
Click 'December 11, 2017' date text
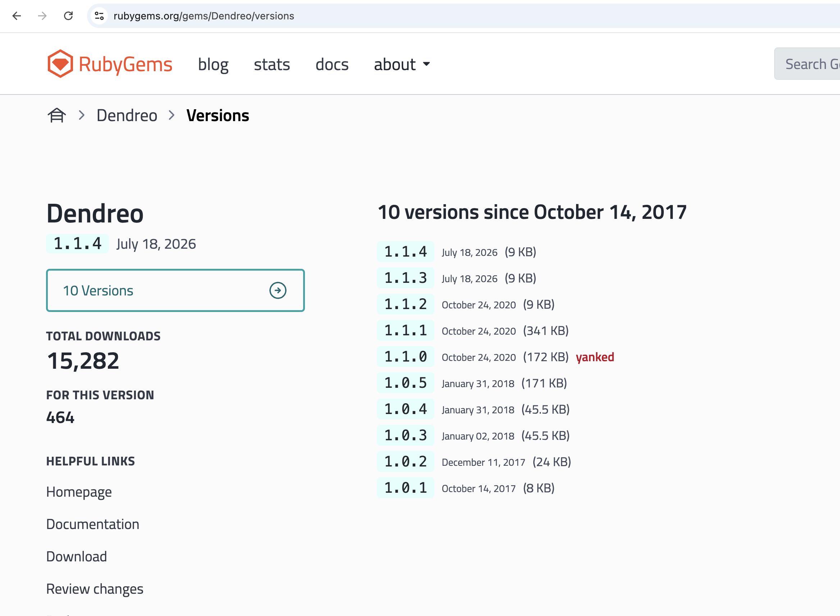tap(483, 463)
